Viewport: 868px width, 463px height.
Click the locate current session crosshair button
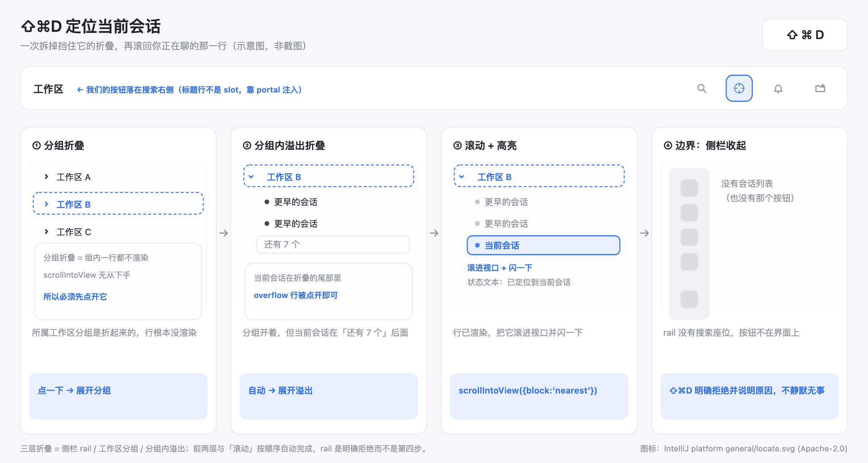click(739, 88)
